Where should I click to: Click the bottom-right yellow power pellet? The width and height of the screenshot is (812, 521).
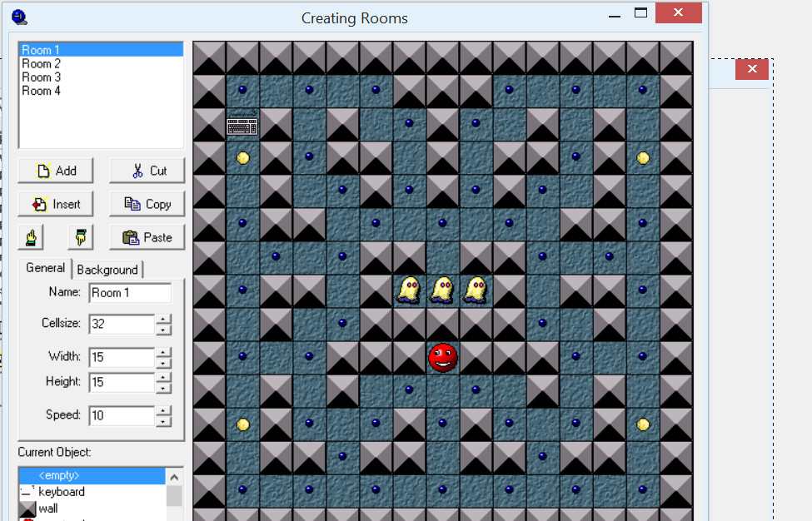643,424
